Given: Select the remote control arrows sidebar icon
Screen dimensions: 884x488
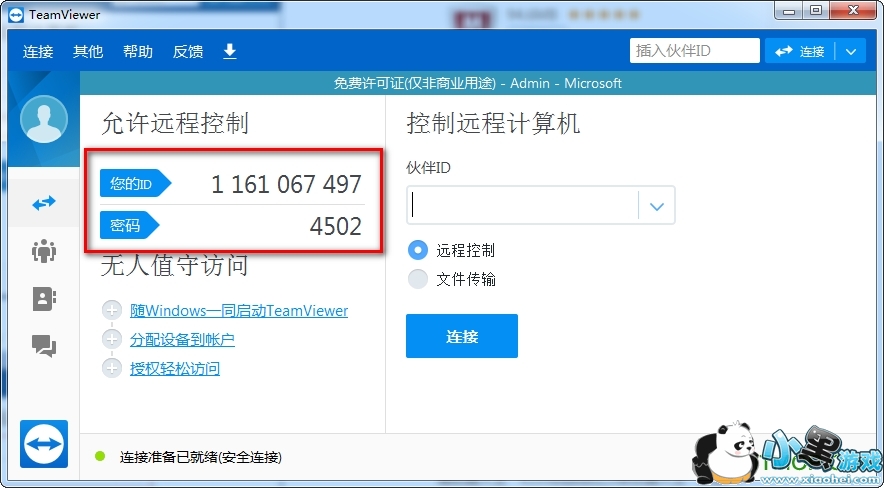Looking at the screenshot, I should [44, 203].
